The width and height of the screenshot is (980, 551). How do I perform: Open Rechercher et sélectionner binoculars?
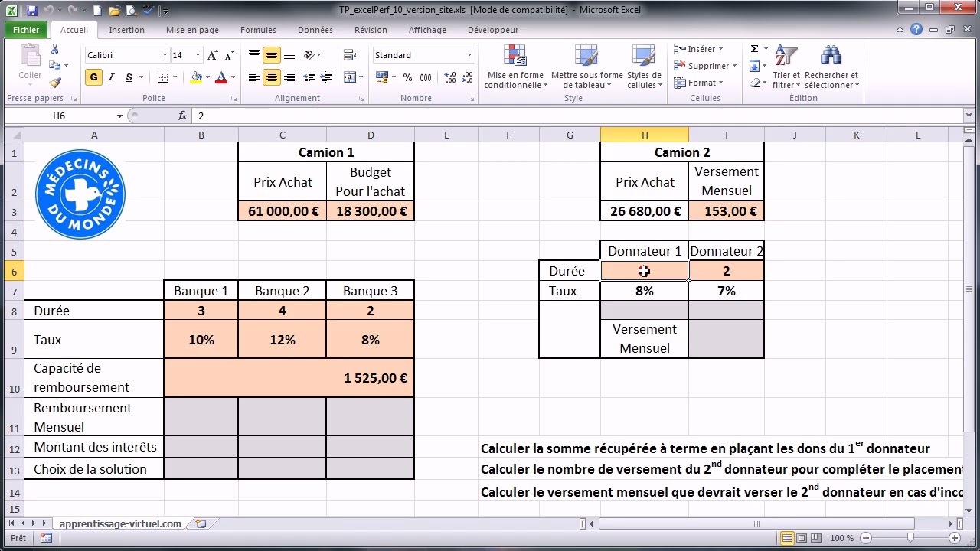[831, 67]
